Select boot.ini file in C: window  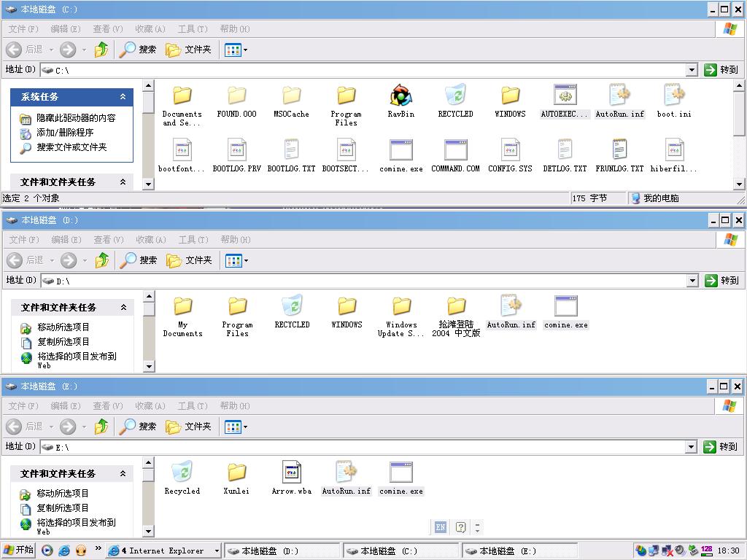[x=674, y=96]
